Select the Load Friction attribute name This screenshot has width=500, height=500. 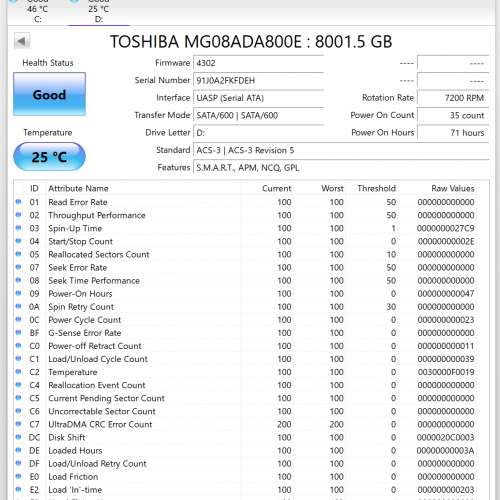pyautogui.click(x=73, y=477)
